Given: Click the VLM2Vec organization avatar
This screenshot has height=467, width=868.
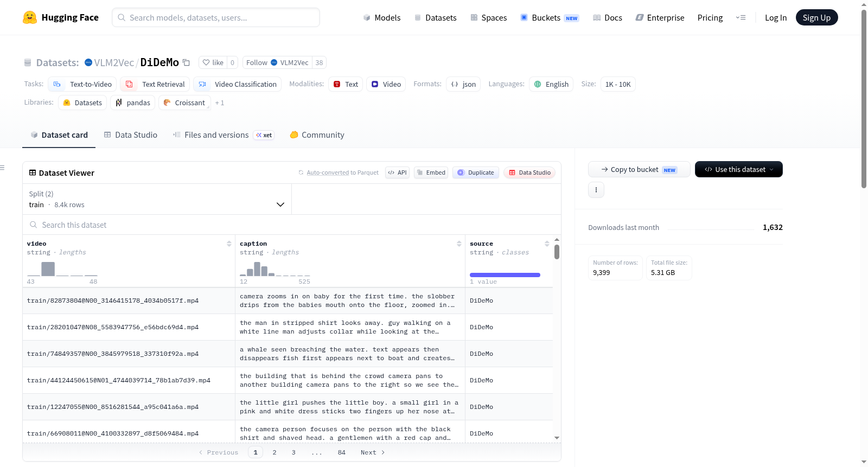Looking at the screenshot, I should click(x=88, y=62).
